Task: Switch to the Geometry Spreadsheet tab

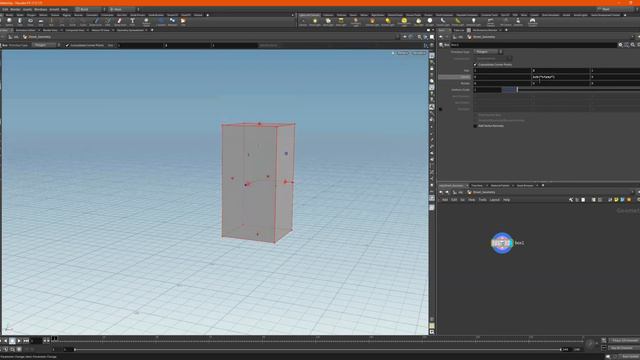Action: pyautogui.click(x=130, y=30)
